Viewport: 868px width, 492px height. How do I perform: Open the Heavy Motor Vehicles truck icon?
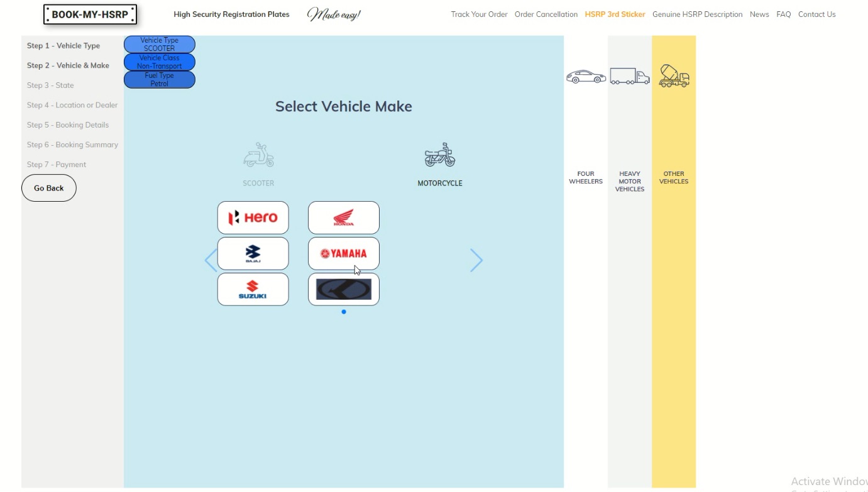coord(630,76)
